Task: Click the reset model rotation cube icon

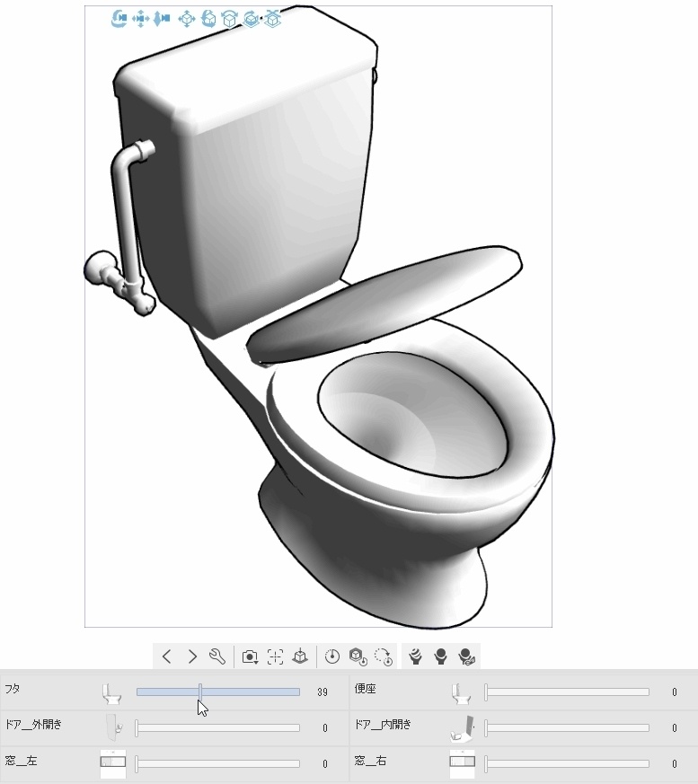Action: [x=358, y=656]
